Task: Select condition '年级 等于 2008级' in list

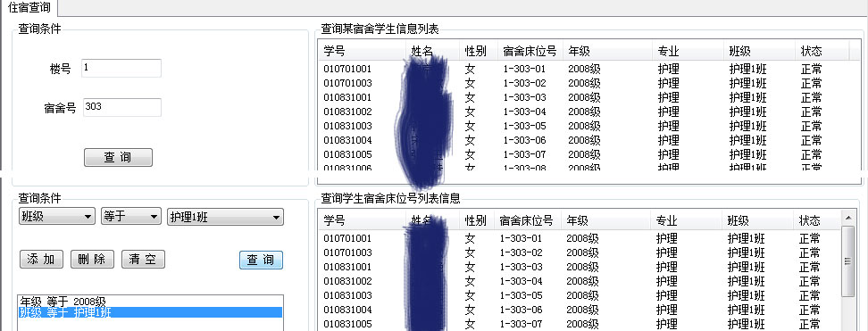Action: pos(150,301)
